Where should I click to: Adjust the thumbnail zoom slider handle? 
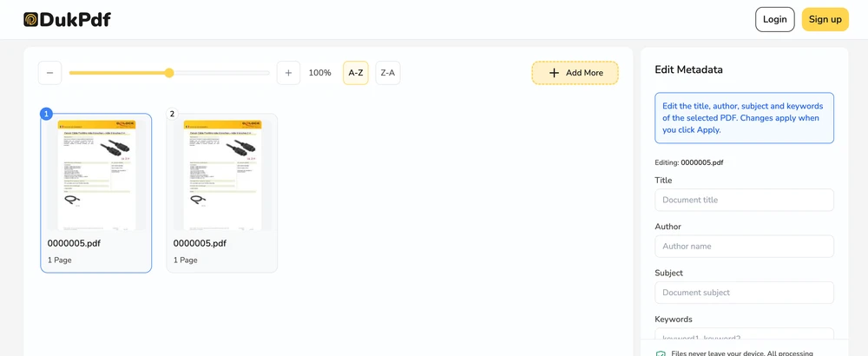pyautogui.click(x=169, y=73)
